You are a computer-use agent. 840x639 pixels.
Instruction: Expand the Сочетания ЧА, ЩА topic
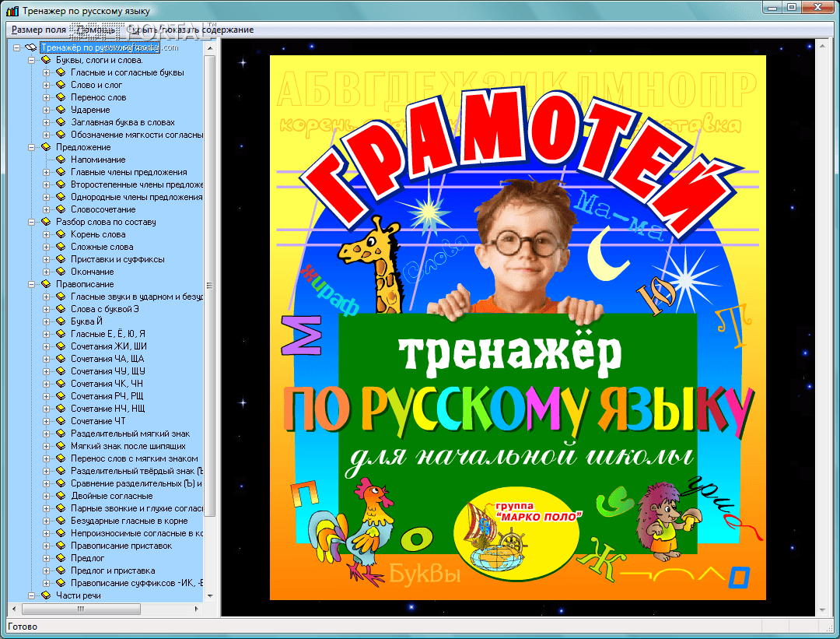[47, 359]
